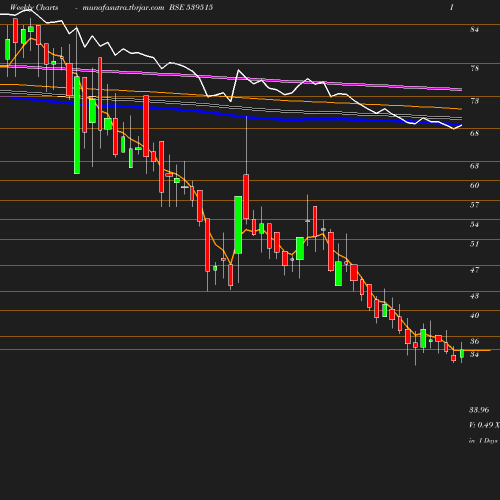Viewport: 500px width, 500px height.
Task: Select the 63 price axis label
Action: (474, 166)
